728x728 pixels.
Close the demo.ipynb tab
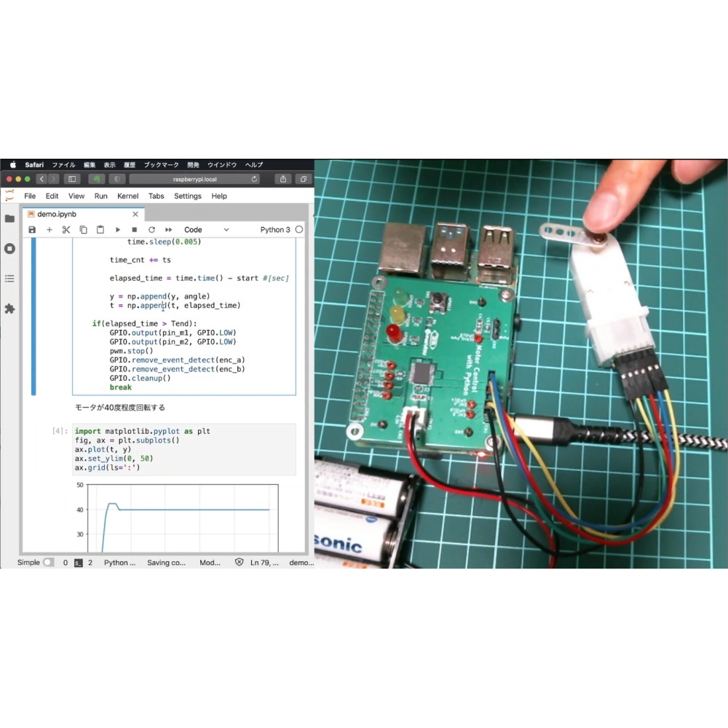[135, 214]
